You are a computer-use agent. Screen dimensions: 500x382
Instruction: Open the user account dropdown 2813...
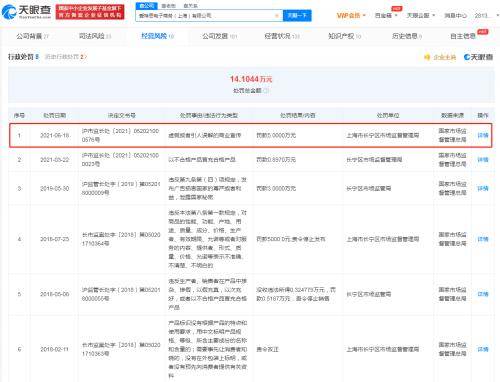pos(486,15)
